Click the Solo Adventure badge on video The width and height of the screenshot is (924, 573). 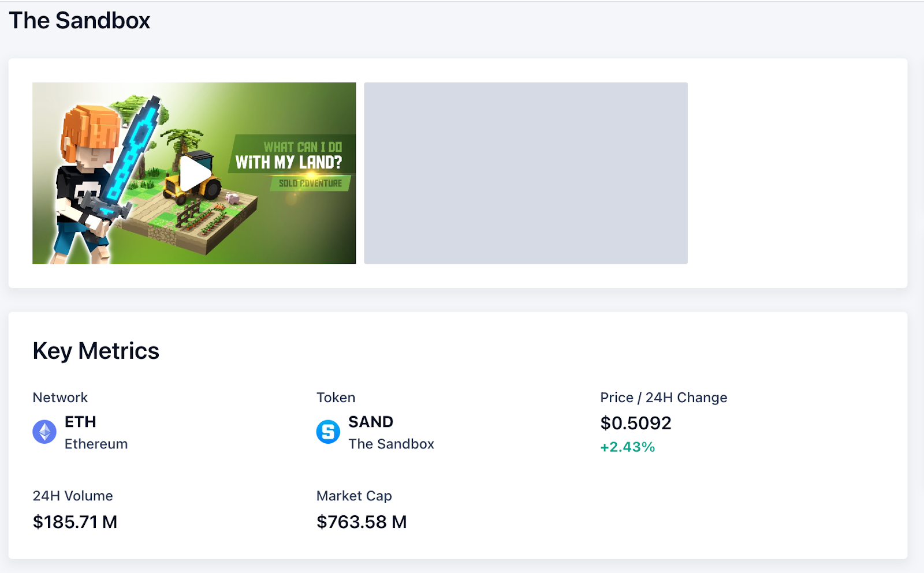310,183
